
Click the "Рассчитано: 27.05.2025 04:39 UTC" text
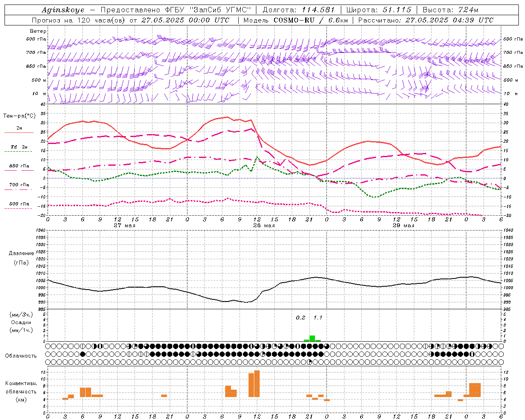point(426,20)
